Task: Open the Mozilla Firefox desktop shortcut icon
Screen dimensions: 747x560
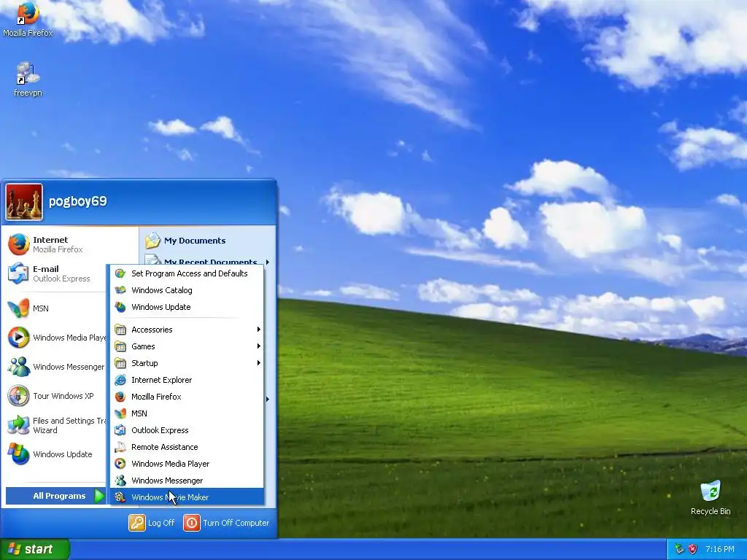Action: (28, 13)
